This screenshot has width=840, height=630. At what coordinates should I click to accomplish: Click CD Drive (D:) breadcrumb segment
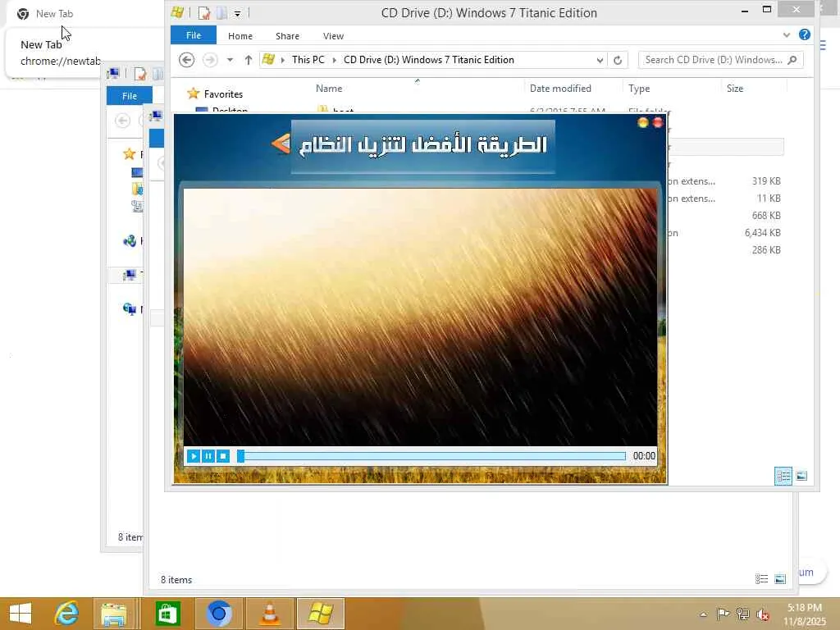point(428,59)
